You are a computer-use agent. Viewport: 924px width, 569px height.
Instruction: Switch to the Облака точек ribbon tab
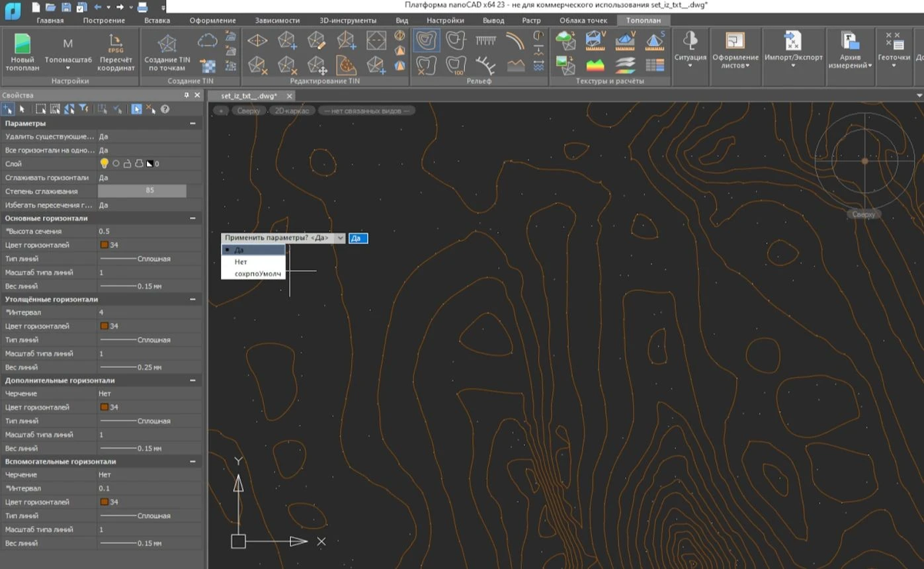[583, 21]
